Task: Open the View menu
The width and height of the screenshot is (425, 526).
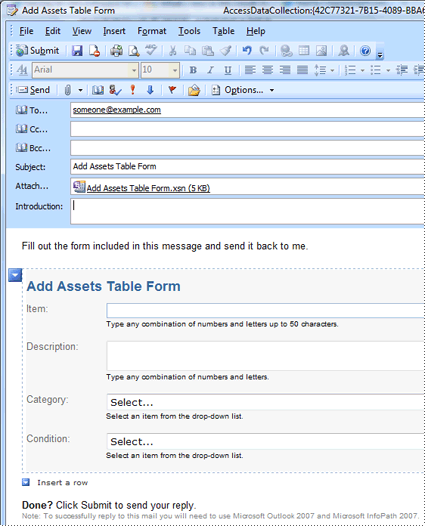Action: 82,31
